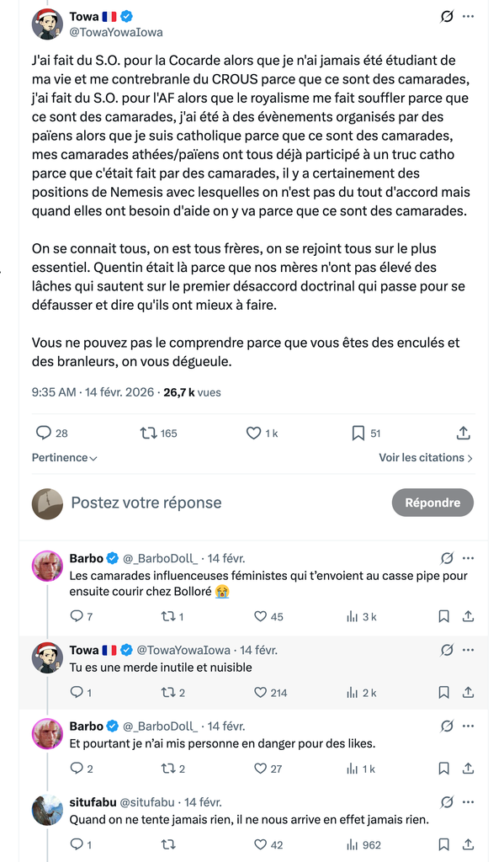Expand the Pertinence sort dropdown
The height and width of the screenshot is (862, 504).
tap(64, 457)
